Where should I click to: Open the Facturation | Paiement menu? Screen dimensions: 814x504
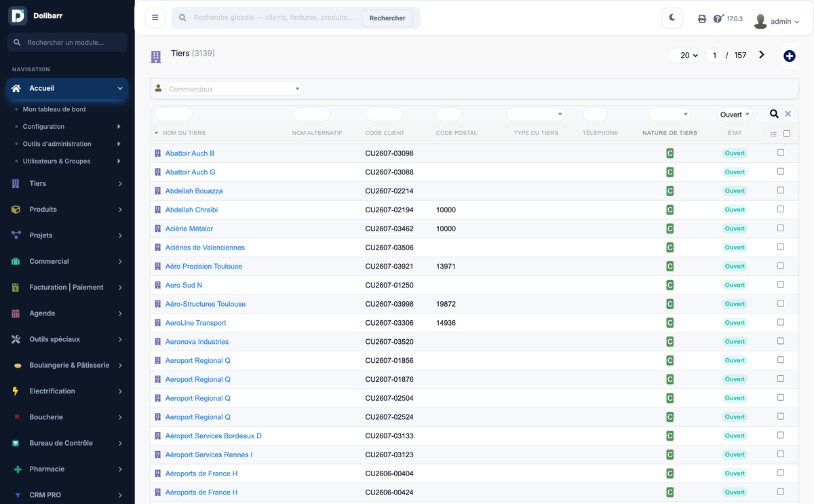point(67,288)
